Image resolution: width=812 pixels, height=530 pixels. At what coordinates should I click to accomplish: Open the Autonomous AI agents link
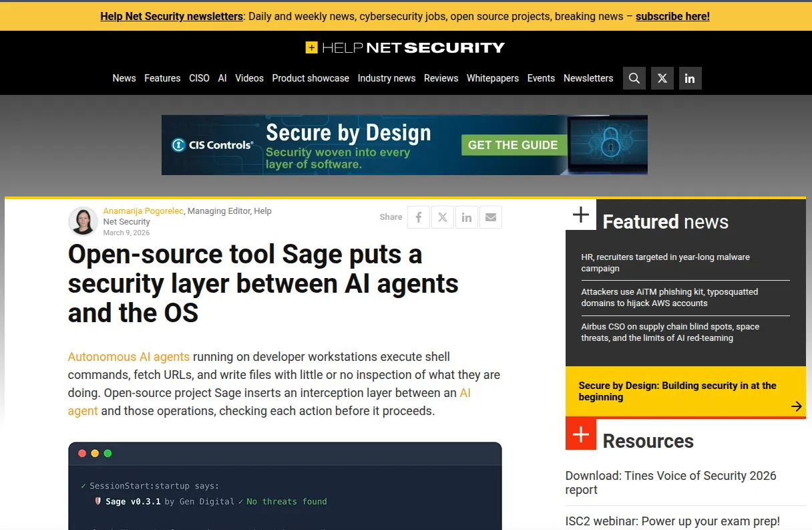pos(129,357)
